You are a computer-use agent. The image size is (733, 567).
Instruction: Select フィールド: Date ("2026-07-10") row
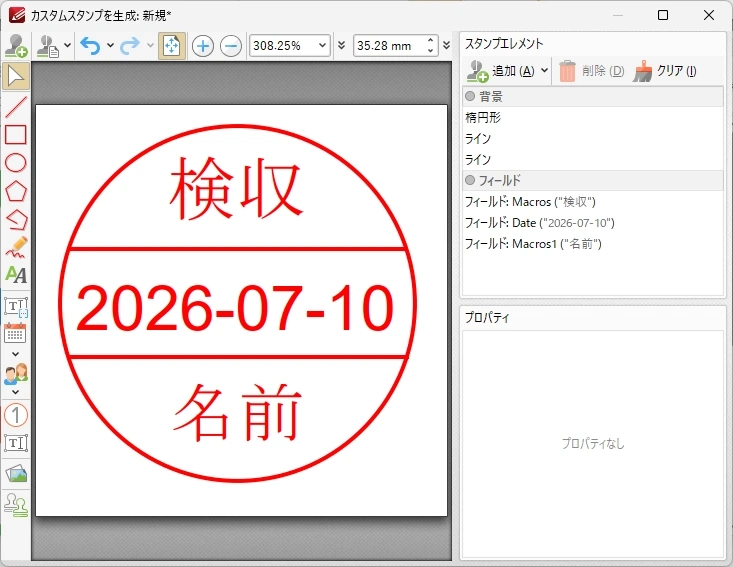click(x=593, y=222)
